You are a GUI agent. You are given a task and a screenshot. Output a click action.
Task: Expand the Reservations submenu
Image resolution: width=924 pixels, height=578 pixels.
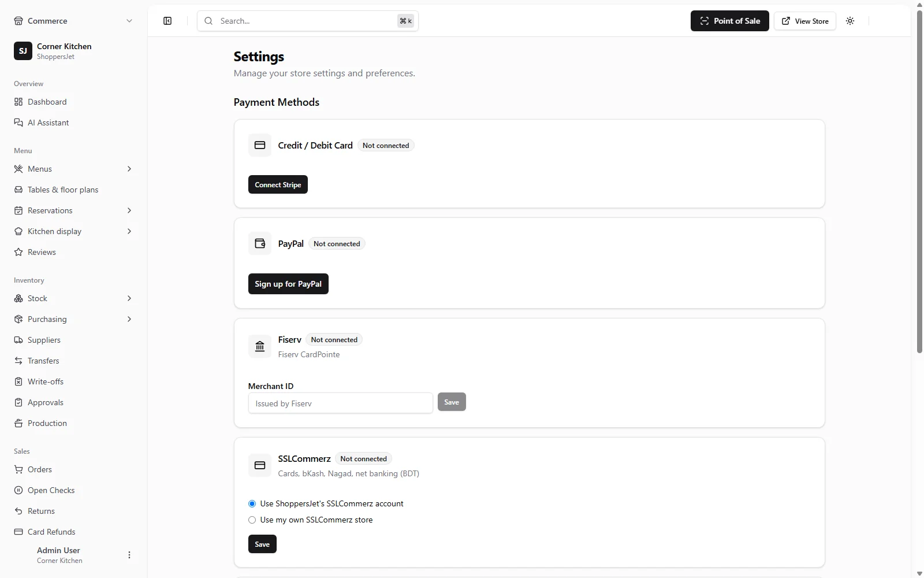click(129, 210)
